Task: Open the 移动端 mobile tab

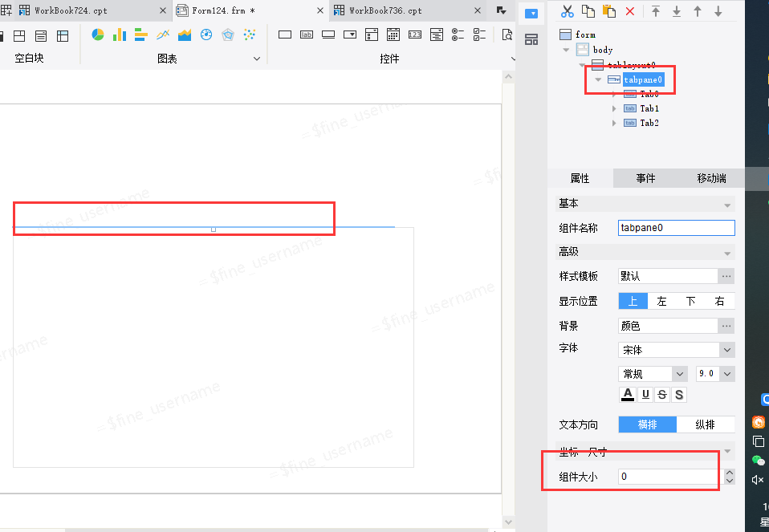Action: coord(712,178)
